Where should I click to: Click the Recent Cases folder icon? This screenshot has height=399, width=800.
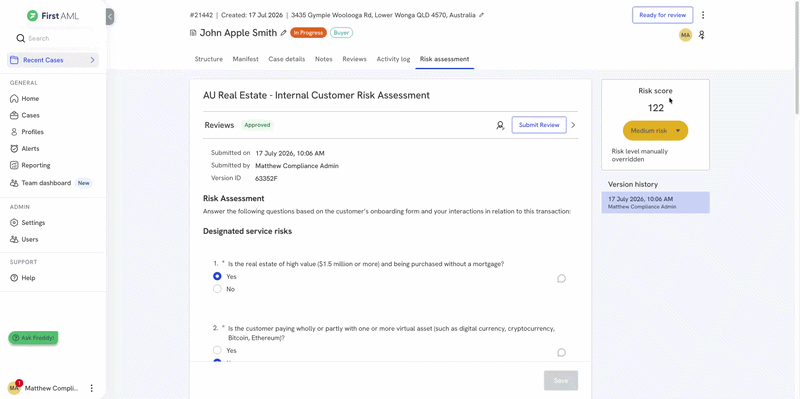[x=14, y=60]
